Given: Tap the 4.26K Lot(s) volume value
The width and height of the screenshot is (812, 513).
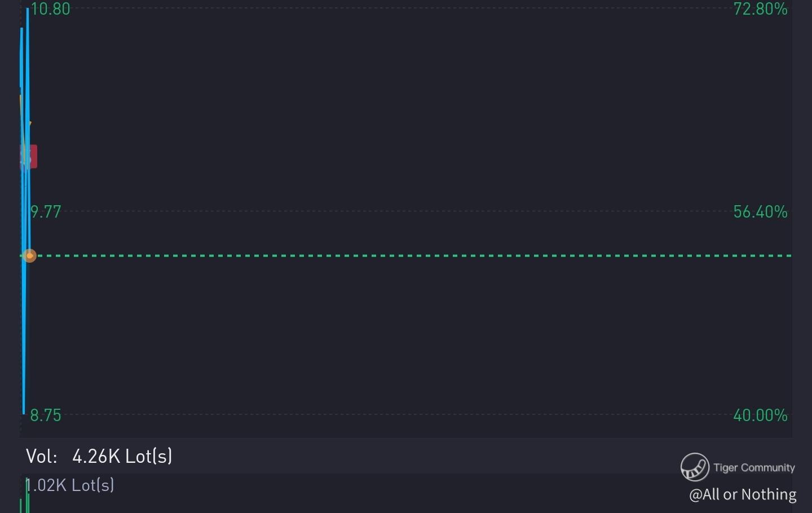Looking at the screenshot, I should pyautogui.click(x=122, y=456).
